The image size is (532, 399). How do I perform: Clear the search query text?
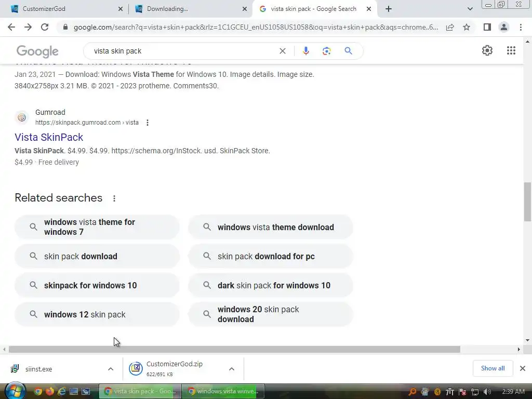click(x=282, y=51)
